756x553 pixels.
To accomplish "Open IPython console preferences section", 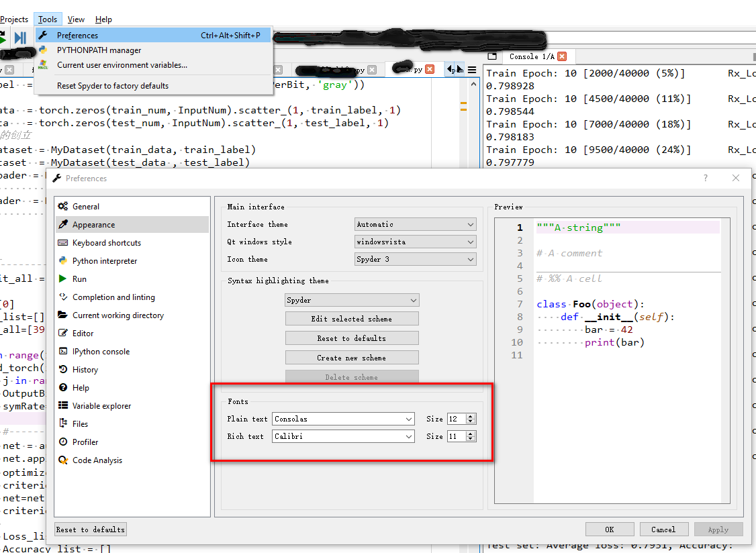I will coord(132,352).
